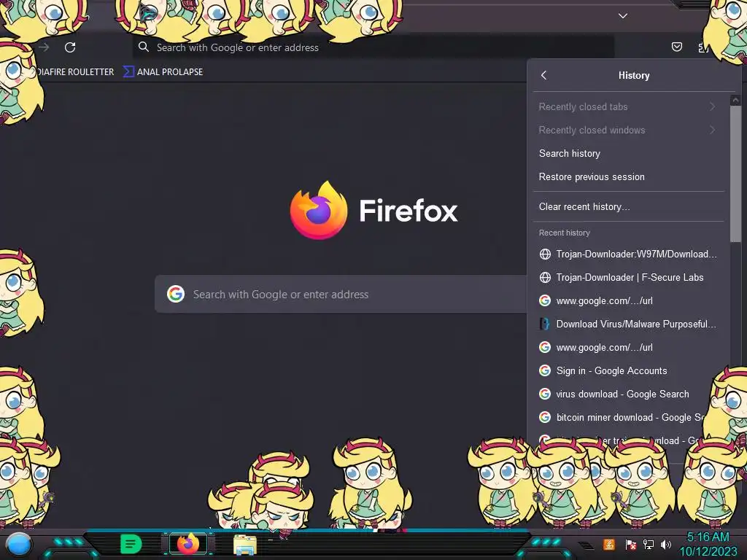
Task: Choose Restore previous session
Action: coord(628,176)
